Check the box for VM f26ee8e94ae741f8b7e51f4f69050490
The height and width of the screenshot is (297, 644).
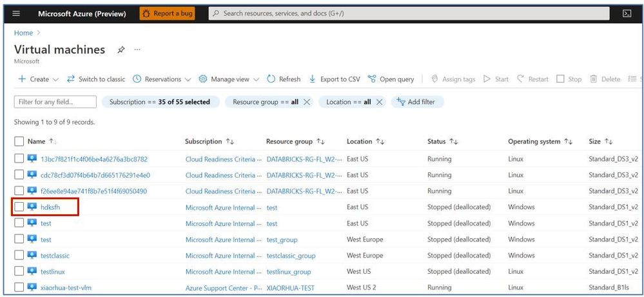(19, 191)
